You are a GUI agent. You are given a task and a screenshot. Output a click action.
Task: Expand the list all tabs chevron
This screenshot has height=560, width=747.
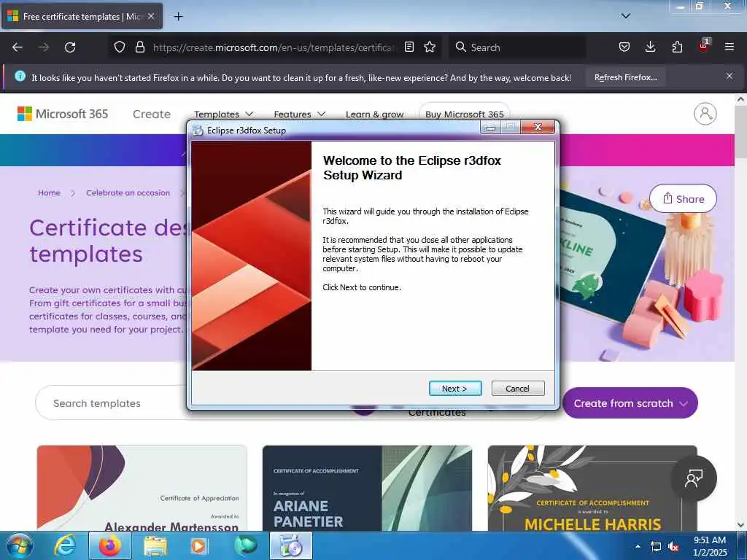pyautogui.click(x=625, y=16)
